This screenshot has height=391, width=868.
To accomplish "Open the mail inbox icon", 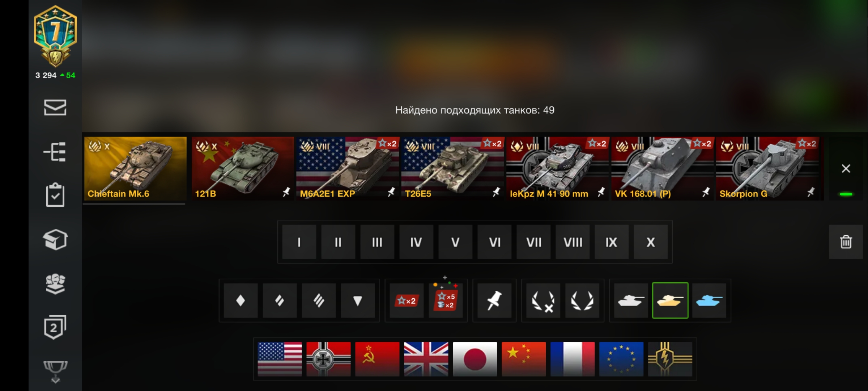I will 55,107.
